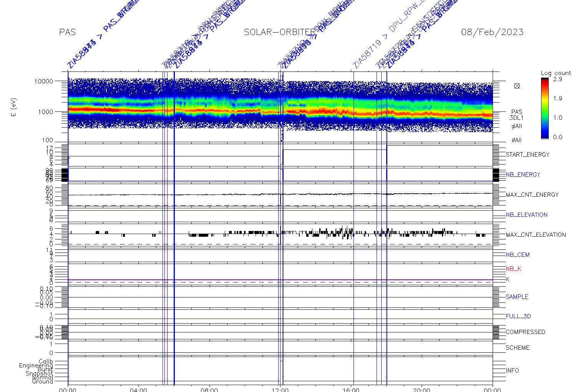Click the 12:00 time axis tick
581x392 pixels.
(281, 390)
